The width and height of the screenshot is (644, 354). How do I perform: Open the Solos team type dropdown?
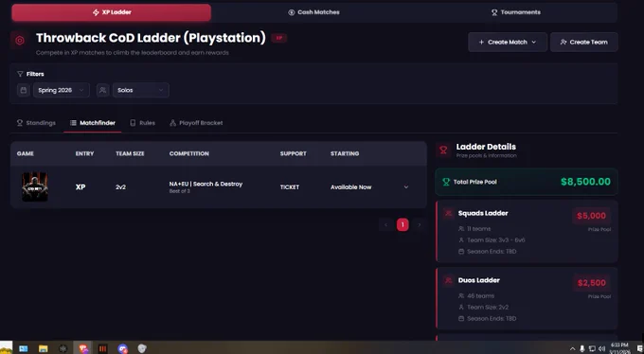141,90
